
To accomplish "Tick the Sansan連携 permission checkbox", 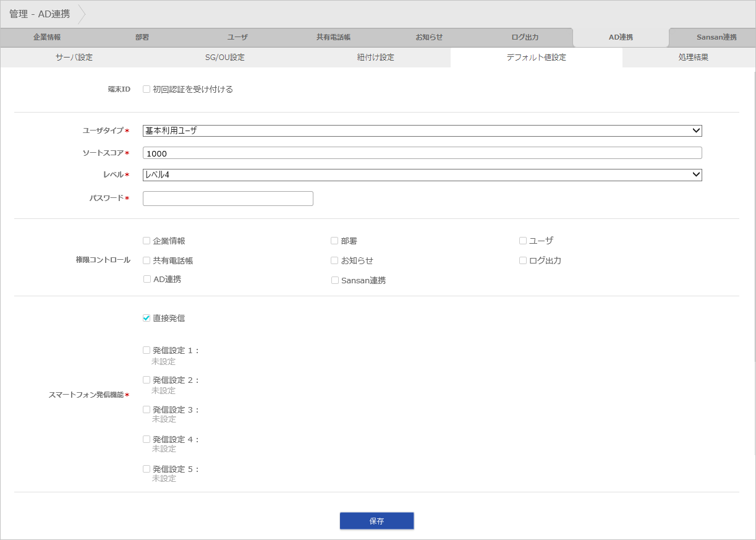I will pos(335,280).
